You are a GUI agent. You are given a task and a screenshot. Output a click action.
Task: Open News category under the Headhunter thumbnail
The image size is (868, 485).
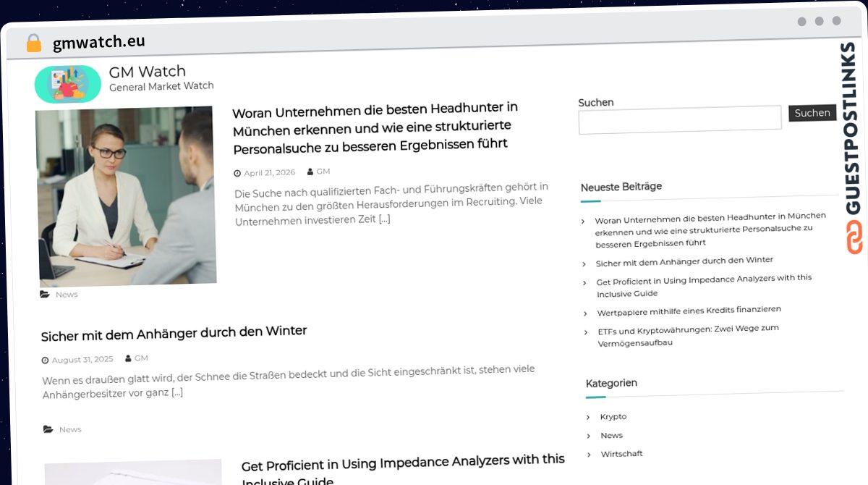tap(67, 295)
